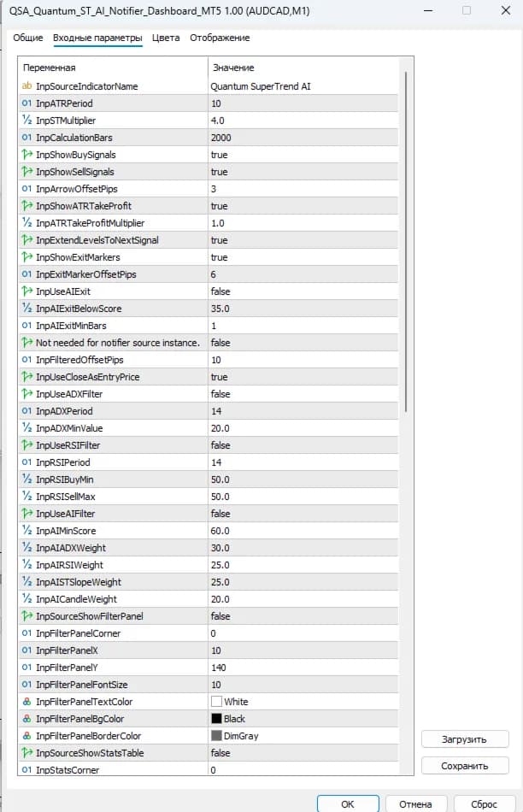
Task: Edit the InpAIADXWeight value 30.0
Action: pyautogui.click(x=303, y=547)
